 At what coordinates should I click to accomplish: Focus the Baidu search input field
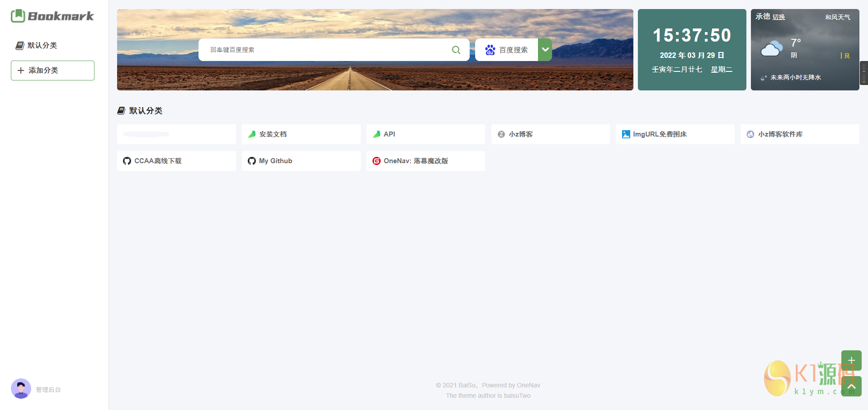pyautogui.click(x=334, y=50)
